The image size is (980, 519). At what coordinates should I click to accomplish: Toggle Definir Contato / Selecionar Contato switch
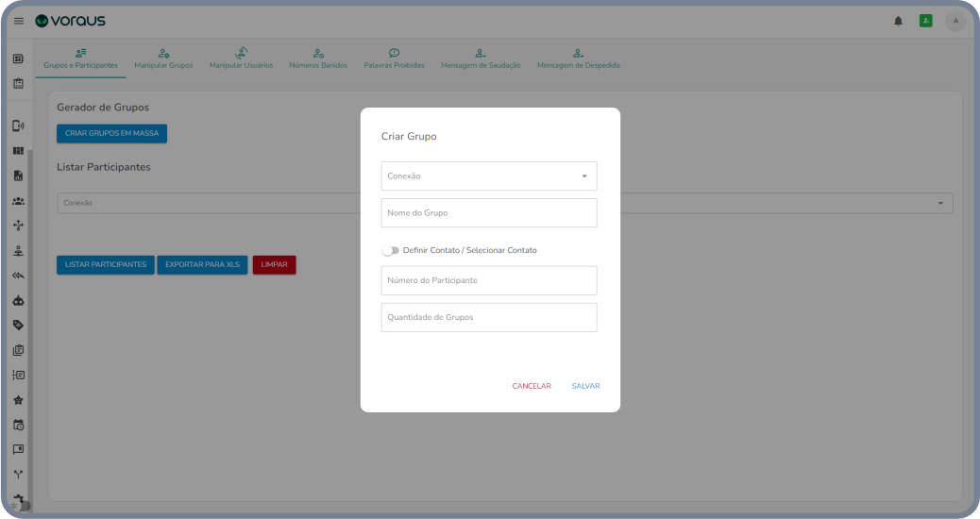pos(390,250)
